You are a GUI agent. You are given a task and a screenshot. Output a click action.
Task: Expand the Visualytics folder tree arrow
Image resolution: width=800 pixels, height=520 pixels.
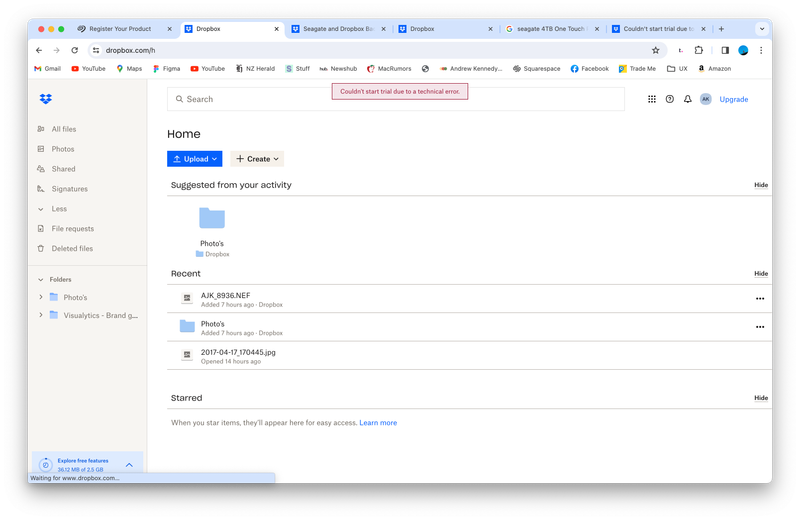tap(41, 315)
